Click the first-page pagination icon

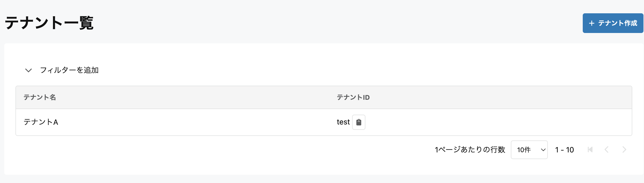[x=590, y=150]
